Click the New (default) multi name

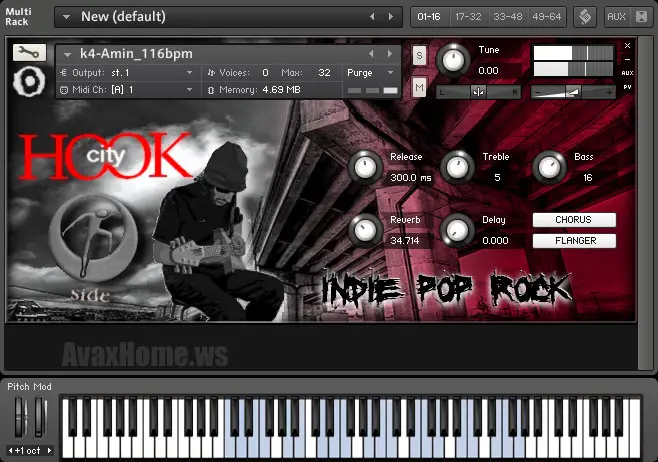click(x=123, y=17)
